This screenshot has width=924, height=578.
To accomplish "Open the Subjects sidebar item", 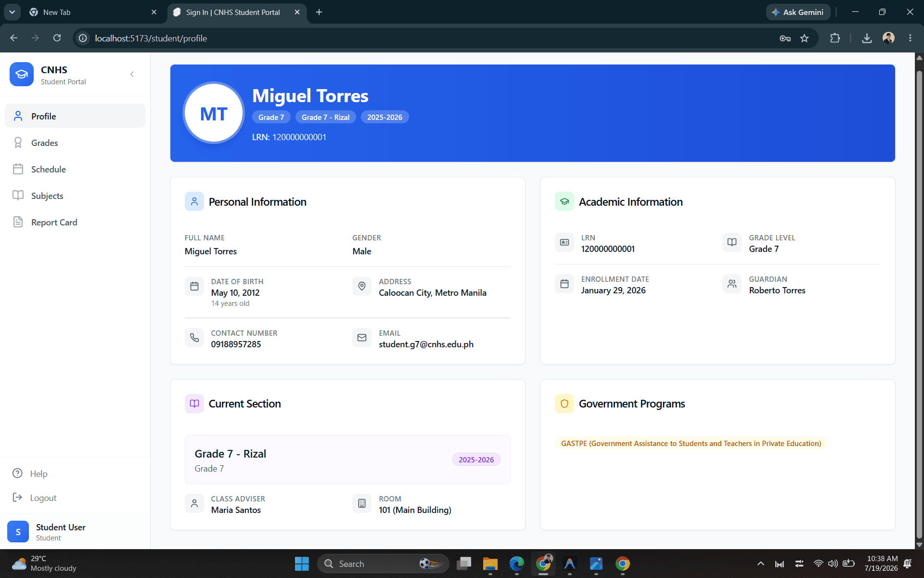I will click(x=75, y=196).
